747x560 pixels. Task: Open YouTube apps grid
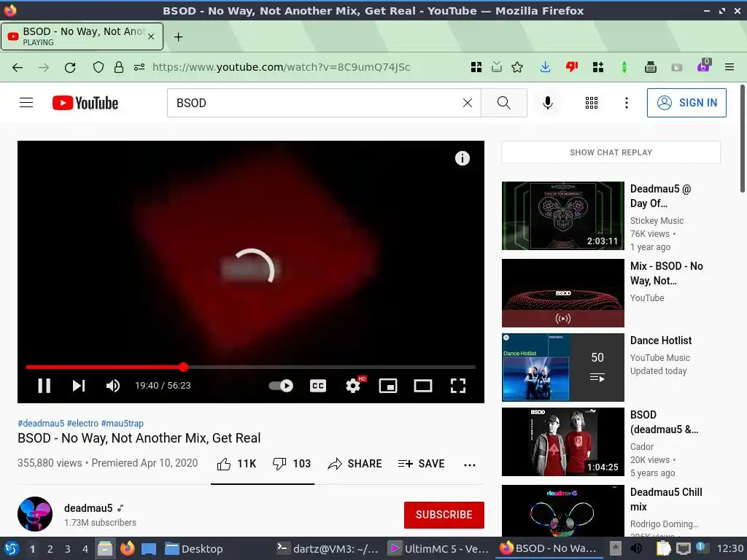(591, 103)
